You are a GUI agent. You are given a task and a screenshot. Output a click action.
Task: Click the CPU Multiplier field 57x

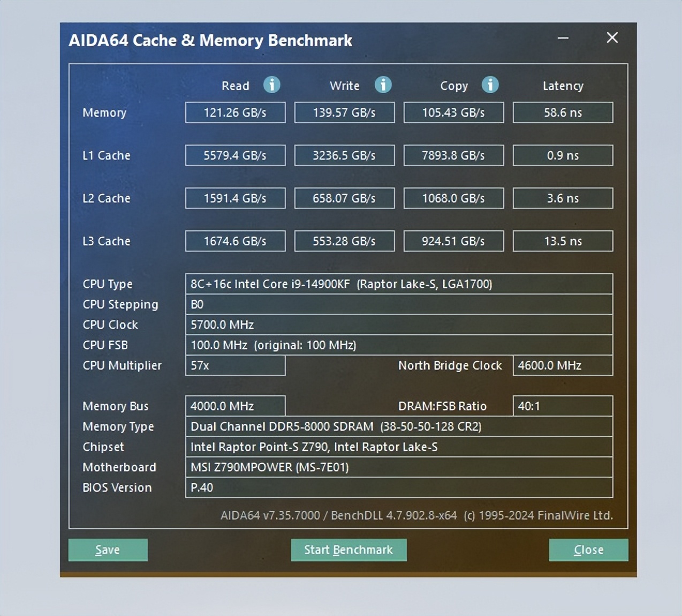(235, 365)
